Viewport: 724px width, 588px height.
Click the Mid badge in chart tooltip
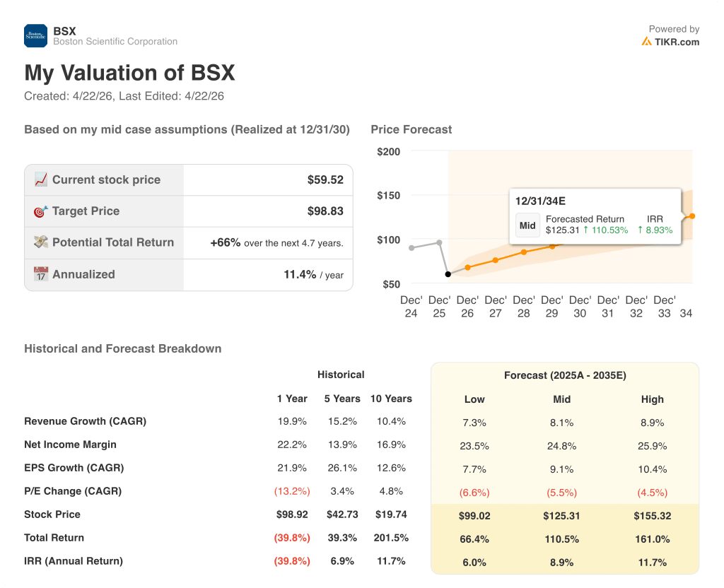(527, 225)
